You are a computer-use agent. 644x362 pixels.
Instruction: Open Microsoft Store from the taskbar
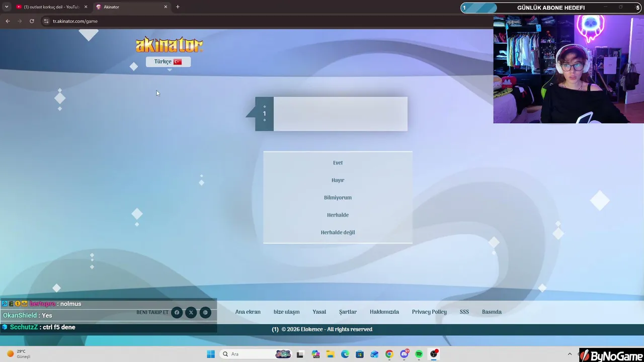(360, 354)
